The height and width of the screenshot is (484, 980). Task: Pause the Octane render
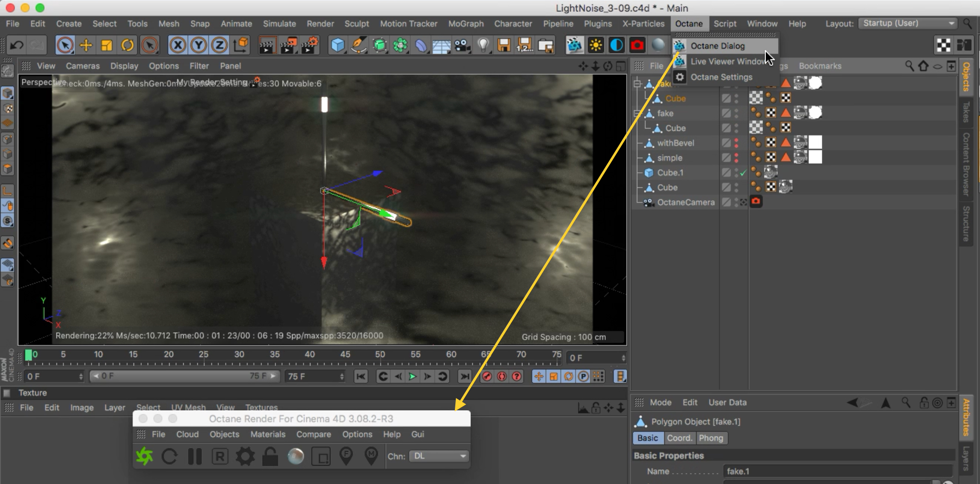point(195,456)
